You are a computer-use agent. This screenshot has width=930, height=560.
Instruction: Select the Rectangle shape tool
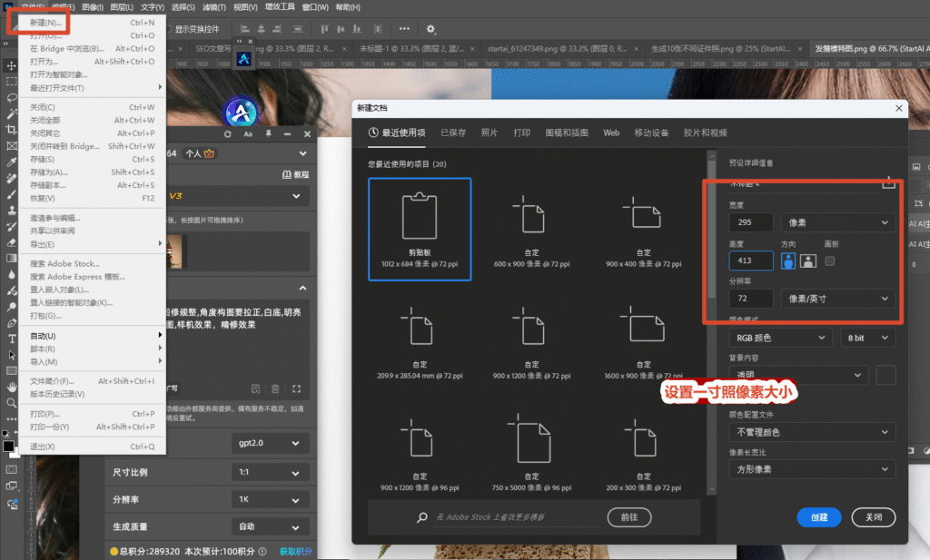click(11, 370)
